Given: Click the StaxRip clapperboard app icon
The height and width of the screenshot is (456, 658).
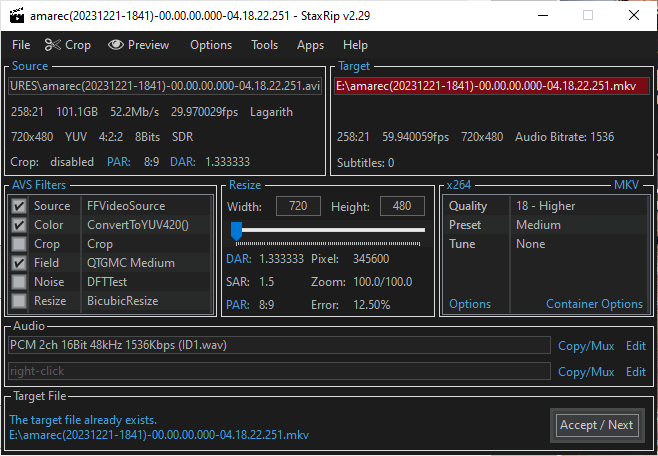Looking at the screenshot, I should [17, 16].
